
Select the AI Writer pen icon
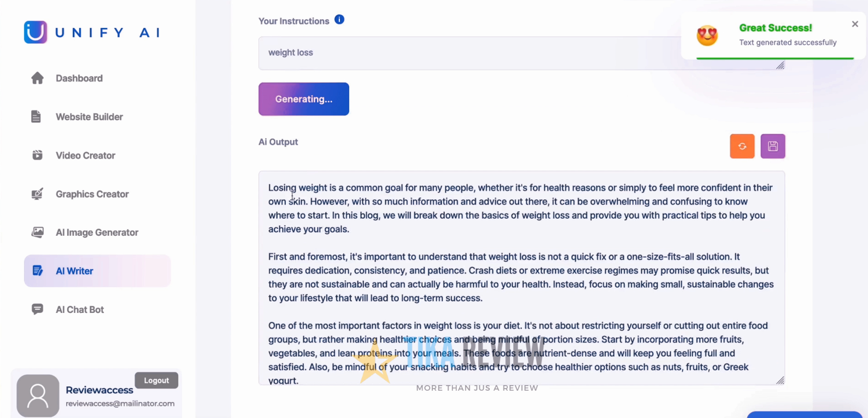pyautogui.click(x=37, y=270)
